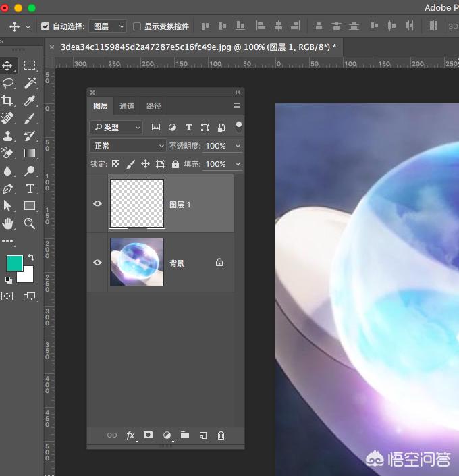Click the delete layer trash icon
The image size is (459, 476).
[221, 435]
